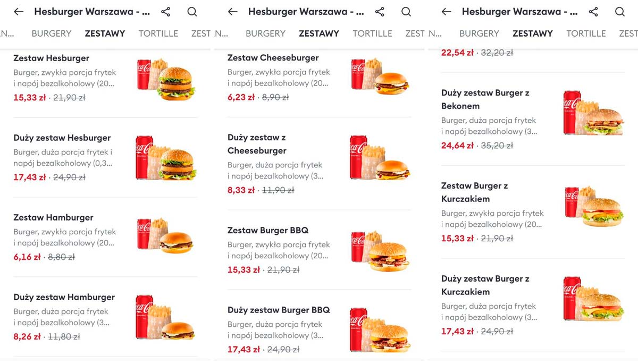Screen dimensions: 638x364
Task: Open Zestaw Cheeseburger item details
Action: pyautogui.click(x=319, y=77)
